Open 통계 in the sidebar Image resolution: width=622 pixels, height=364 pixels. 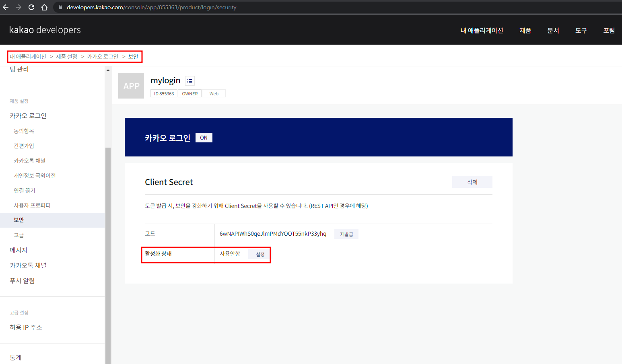click(x=16, y=358)
